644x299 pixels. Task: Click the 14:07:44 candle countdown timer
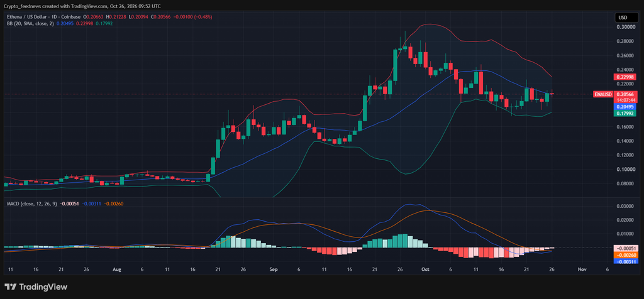625,100
